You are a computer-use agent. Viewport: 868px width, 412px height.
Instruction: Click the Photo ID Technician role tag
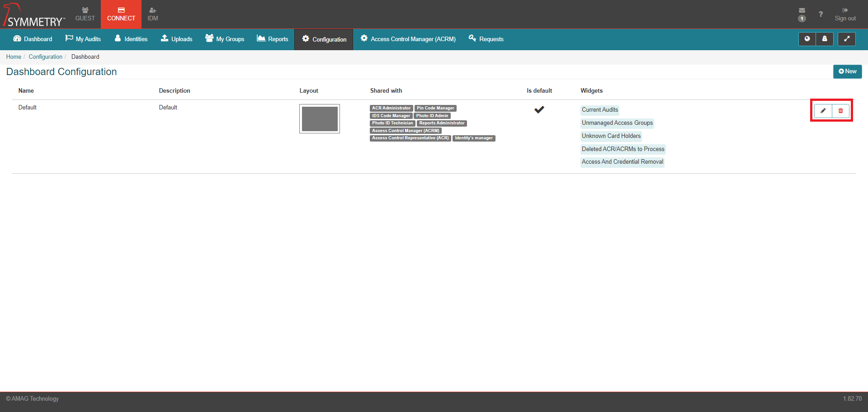pyautogui.click(x=392, y=123)
